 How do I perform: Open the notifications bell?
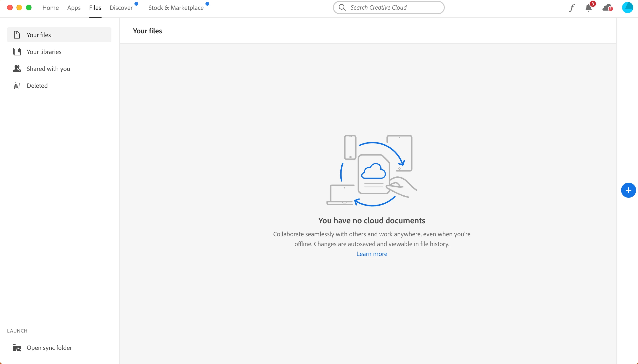click(588, 8)
